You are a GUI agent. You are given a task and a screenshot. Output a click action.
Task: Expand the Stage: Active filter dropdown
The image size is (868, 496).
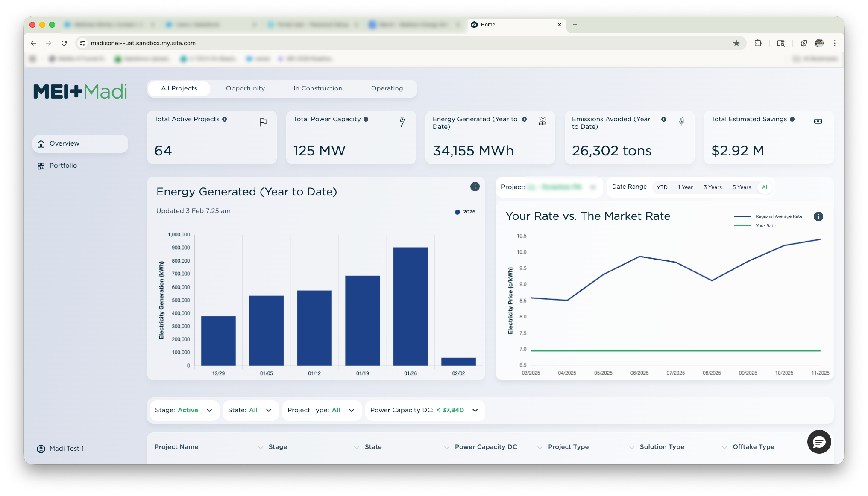(184, 410)
